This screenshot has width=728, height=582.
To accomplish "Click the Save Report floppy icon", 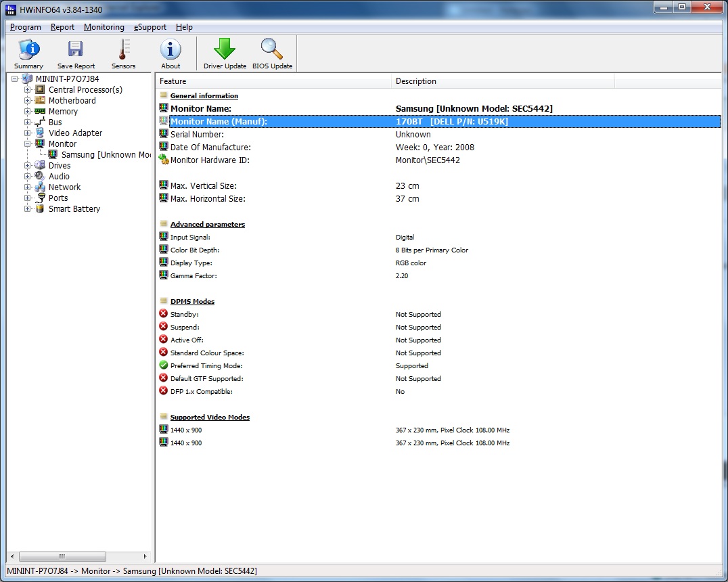I will pyautogui.click(x=75, y=49).
